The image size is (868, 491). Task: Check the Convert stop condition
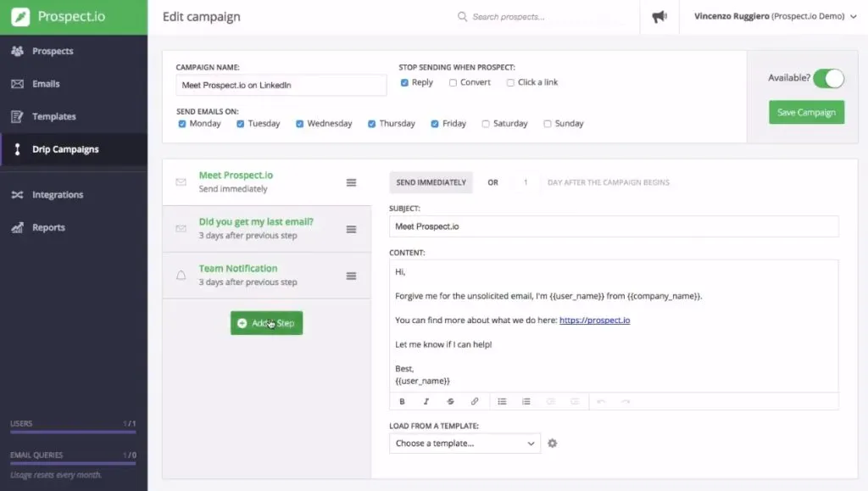(453, 82)
